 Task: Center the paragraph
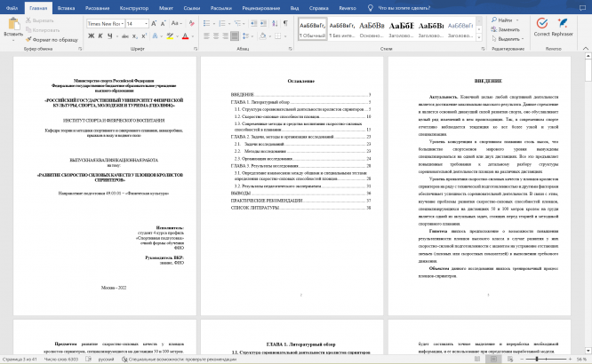[x=216, y=36]
